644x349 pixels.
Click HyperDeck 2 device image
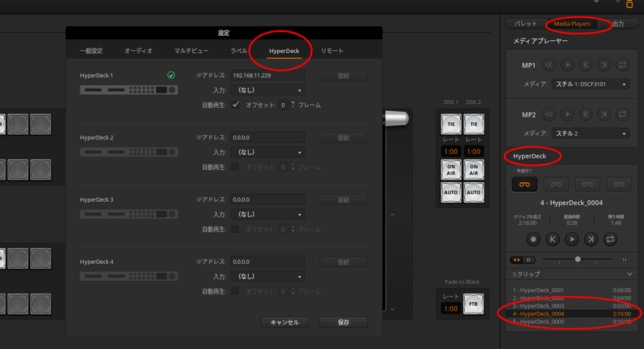point(129,152)
